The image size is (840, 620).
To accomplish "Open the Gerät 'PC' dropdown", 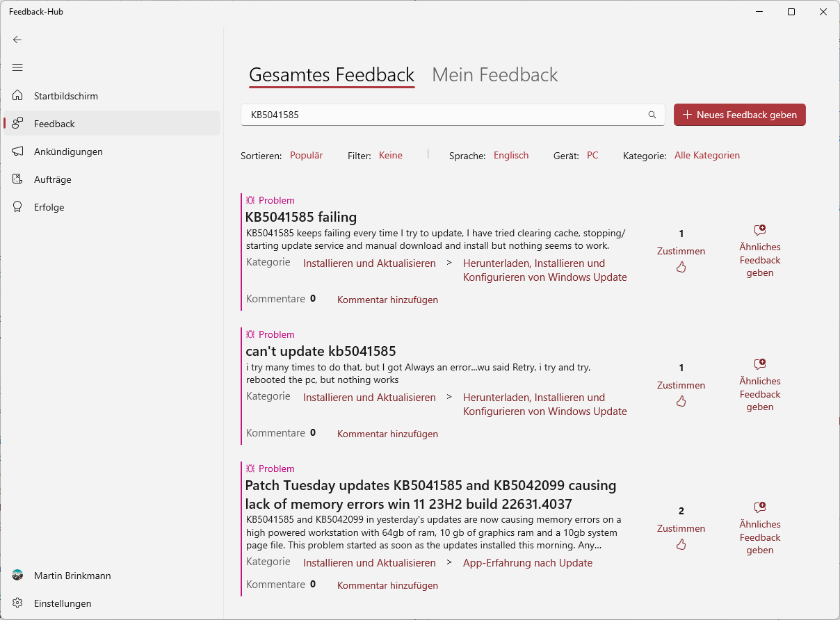I will [592, 155].
